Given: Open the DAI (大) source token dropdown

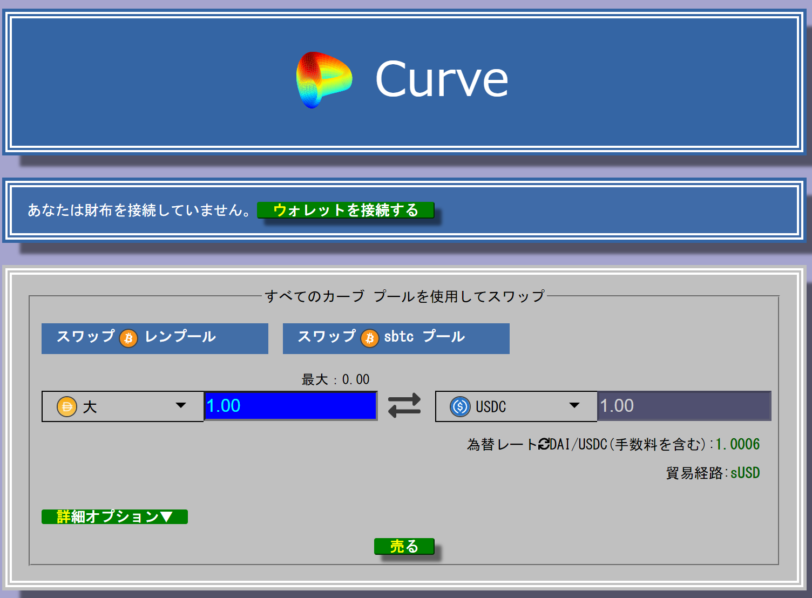Looking at the screenshot, I should 123,406.
